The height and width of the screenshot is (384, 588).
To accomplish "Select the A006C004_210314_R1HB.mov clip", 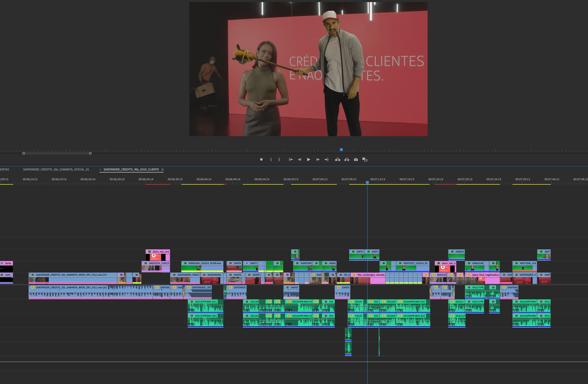I will (x=202, y=267).
